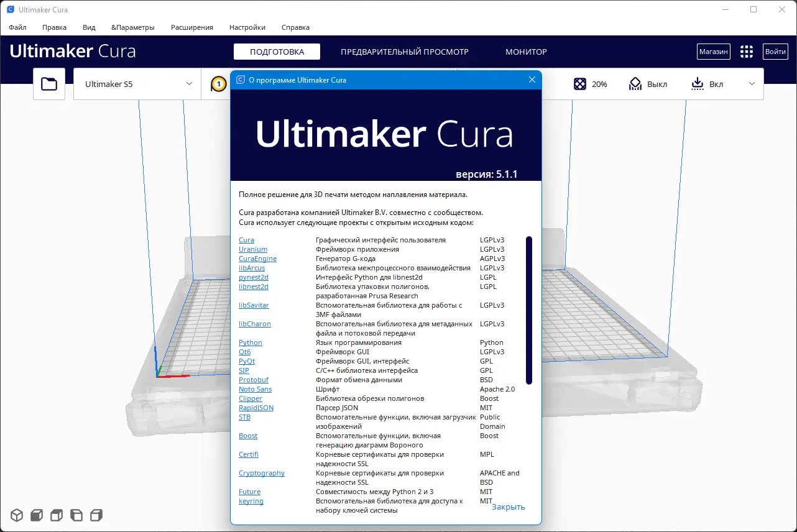Click the About dialog vertical scrollbar

click(x=529, y=310)
